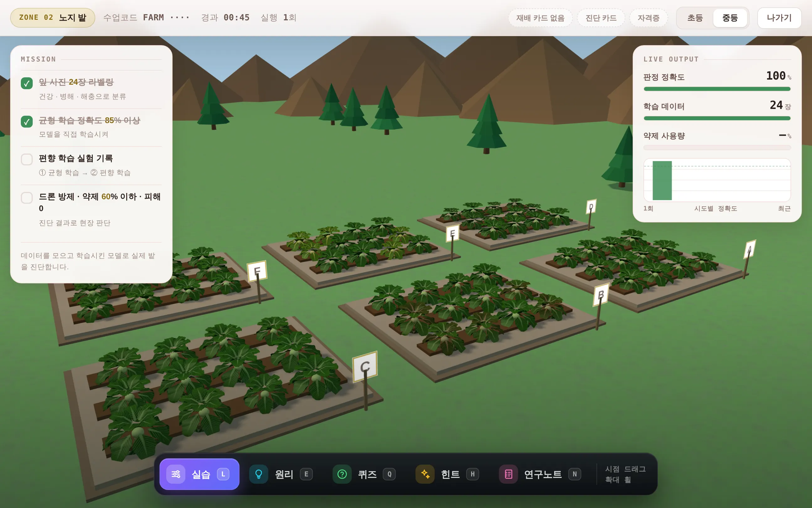Click the green accuracy chart bar

(x=662, y=180)
